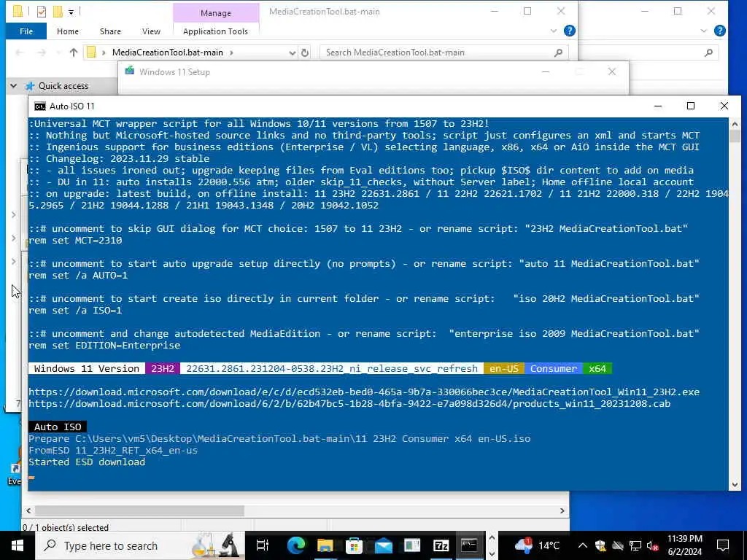Click the x64 architecture label

point(597,368)
